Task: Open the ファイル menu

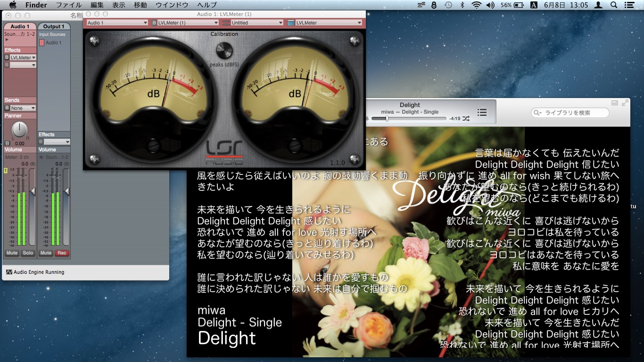Action: pos(69,5)
